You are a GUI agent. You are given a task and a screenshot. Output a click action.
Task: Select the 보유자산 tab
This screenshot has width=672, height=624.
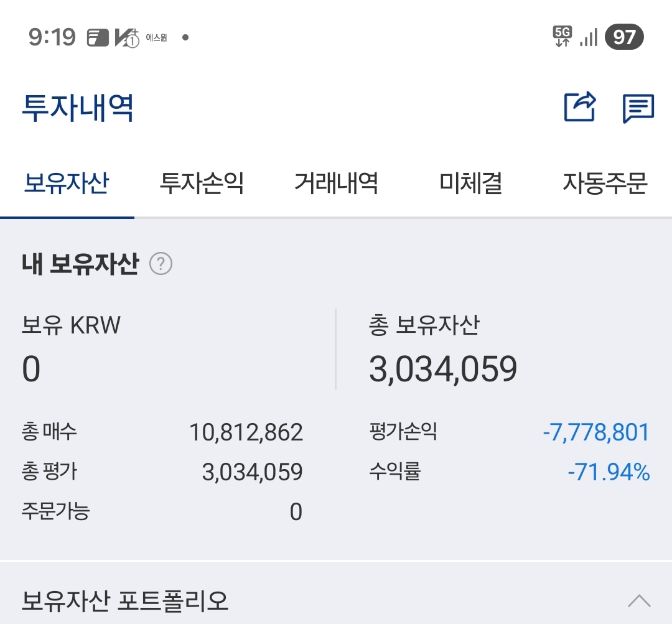coord(67,183)
